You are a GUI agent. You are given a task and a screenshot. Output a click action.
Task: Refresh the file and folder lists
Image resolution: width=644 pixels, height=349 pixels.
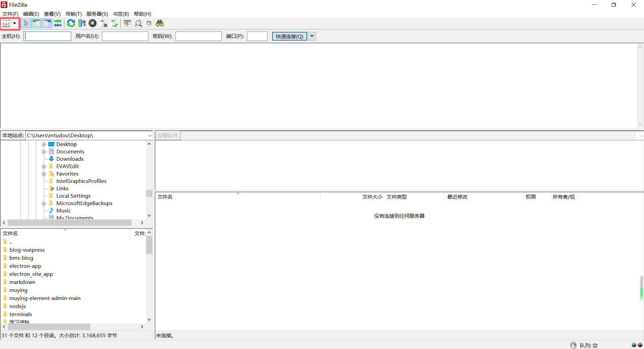point(71,23)
